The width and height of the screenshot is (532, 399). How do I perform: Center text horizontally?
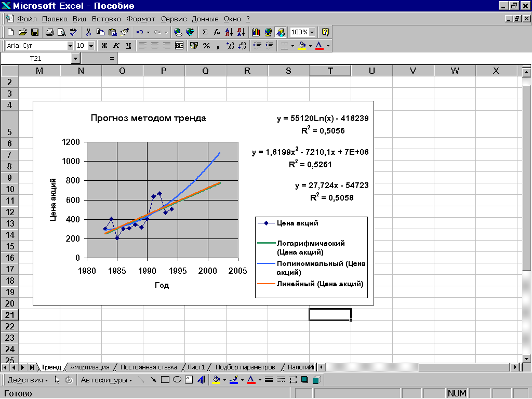coord(155,46)
